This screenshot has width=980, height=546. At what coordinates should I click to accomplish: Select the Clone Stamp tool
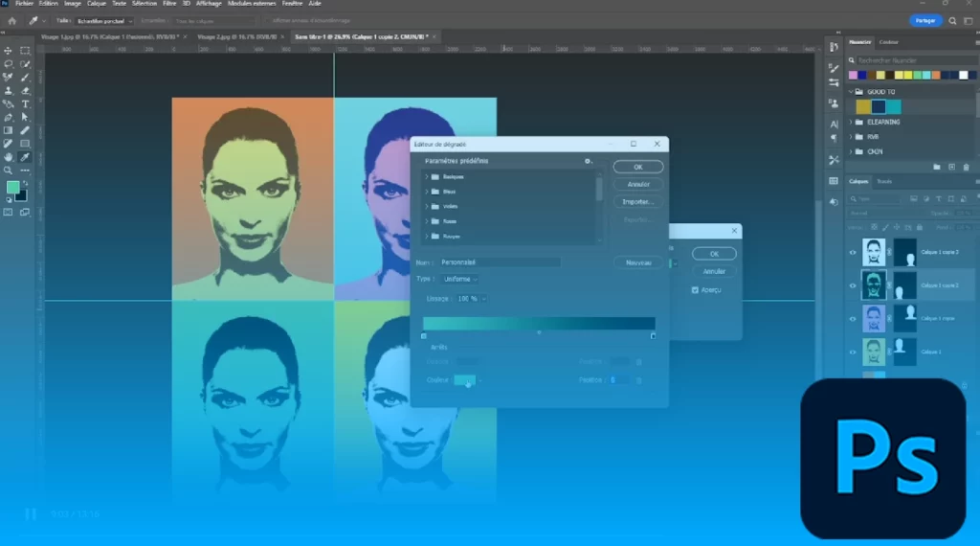pos(8,91)
